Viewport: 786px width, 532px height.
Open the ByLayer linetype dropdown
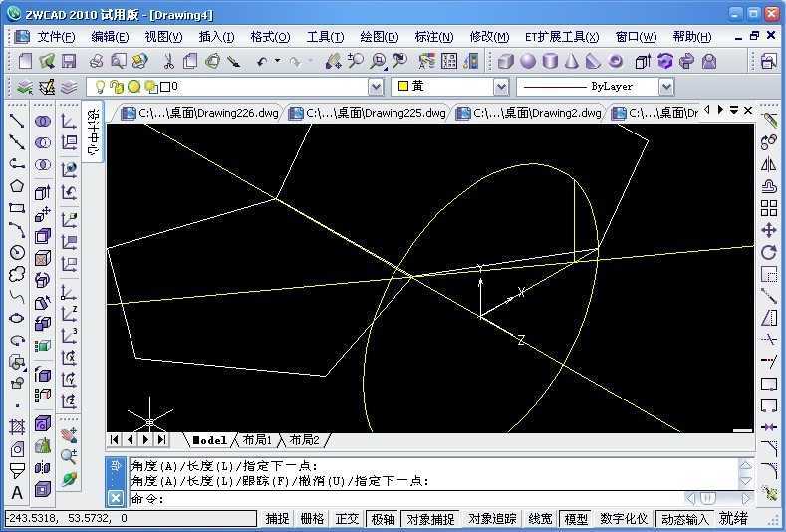point(666,88)
